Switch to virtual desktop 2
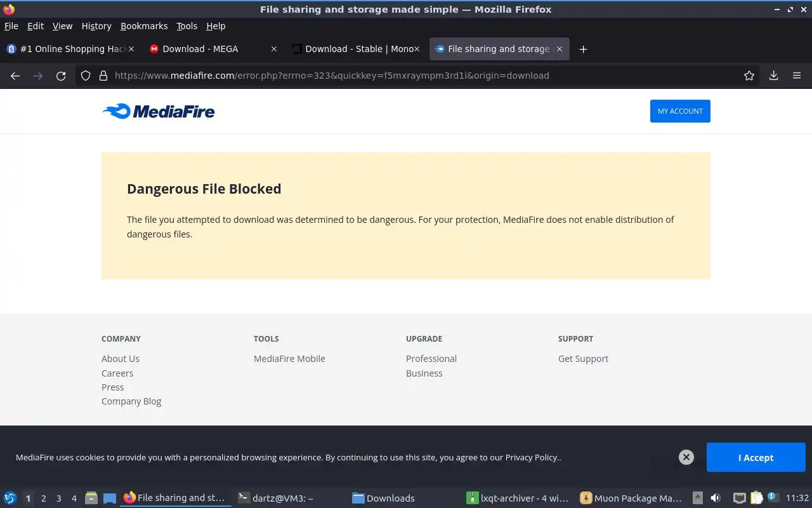812x508 pixels. (x=43, y=498)
